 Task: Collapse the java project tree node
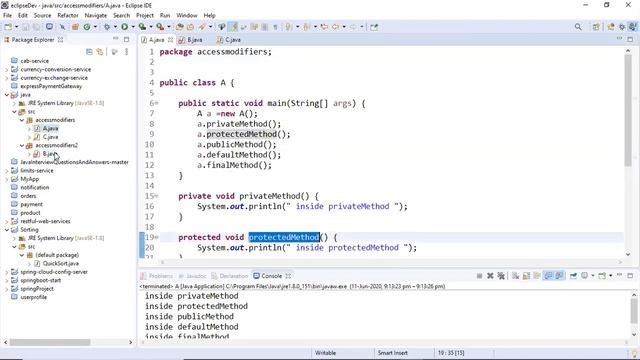click(7, 95)
